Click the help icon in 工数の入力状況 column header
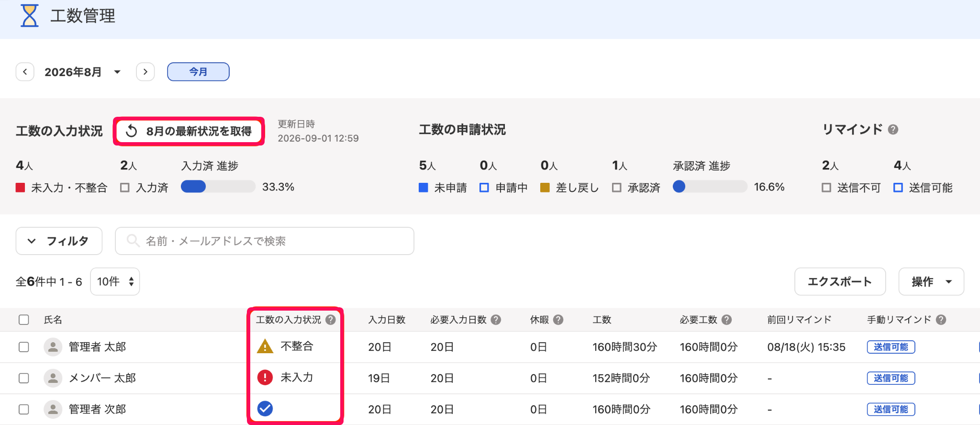The height and width of the screenshot is (425, 980). tap(331, 320)
